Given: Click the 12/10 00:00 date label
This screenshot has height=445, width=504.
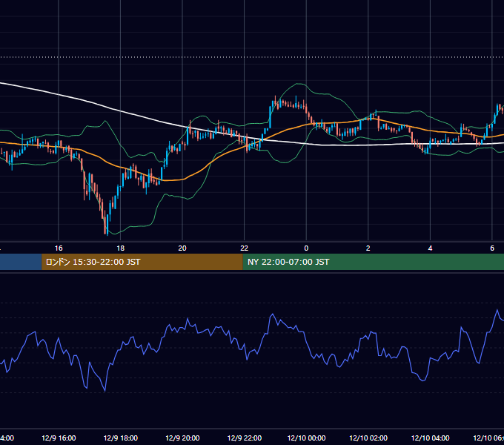Looking at the screenshot, I should (x=306, y=438).
